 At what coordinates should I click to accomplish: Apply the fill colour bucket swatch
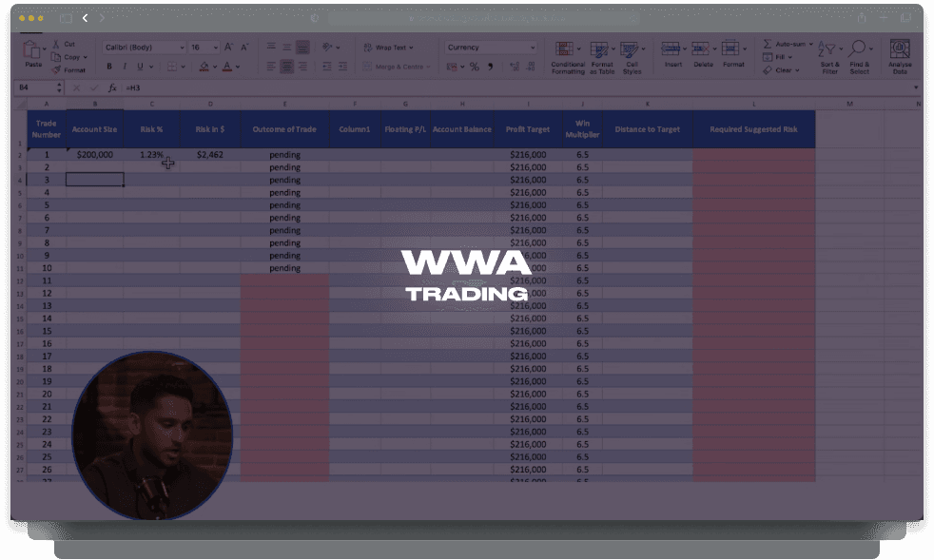[204, 67]
